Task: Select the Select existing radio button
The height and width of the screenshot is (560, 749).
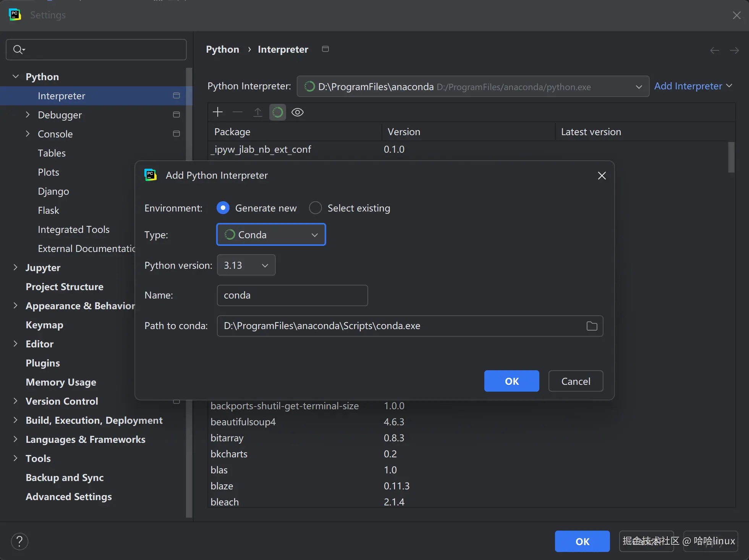Action: [x=315, y=208]
